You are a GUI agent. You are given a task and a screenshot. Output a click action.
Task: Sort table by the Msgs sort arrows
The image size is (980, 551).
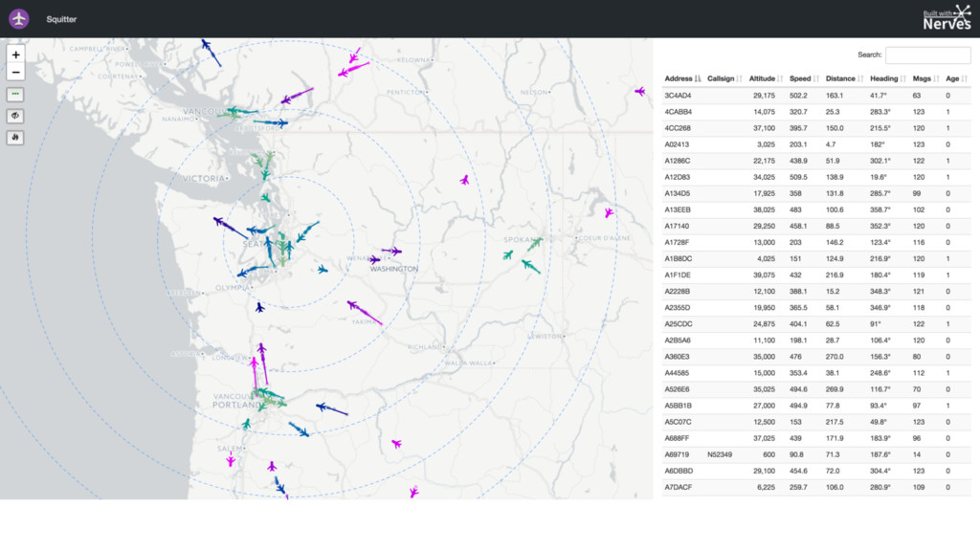tap(936, 78)
